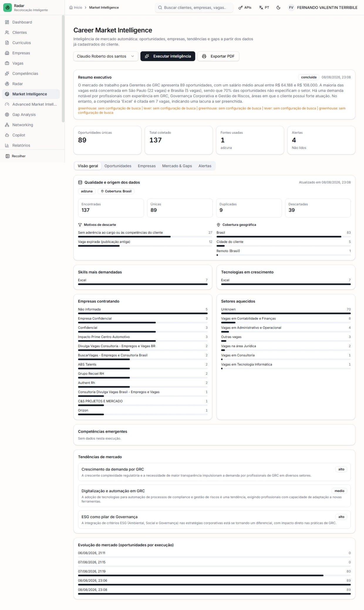
Task: Click the Vagas na área Jurídica row
Action: (x=286, y=348)
